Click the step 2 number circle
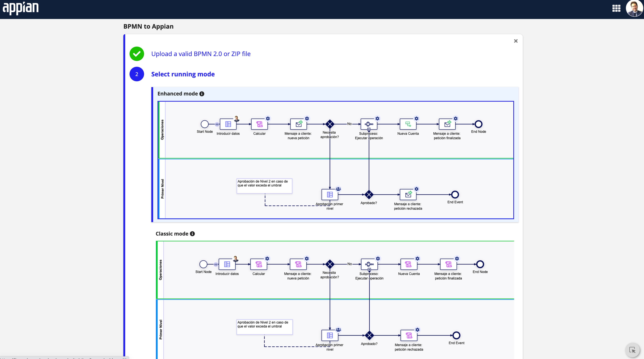Image resolution: width=644 pixels, height=359 pixels. click(x=137, y=74)
